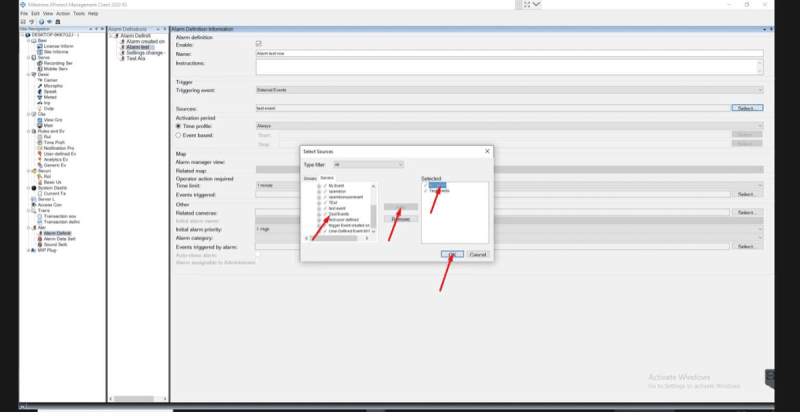This screenshot has height=412, width=800.
Task: Open User-defined Ev node
Action: point(60,153)
